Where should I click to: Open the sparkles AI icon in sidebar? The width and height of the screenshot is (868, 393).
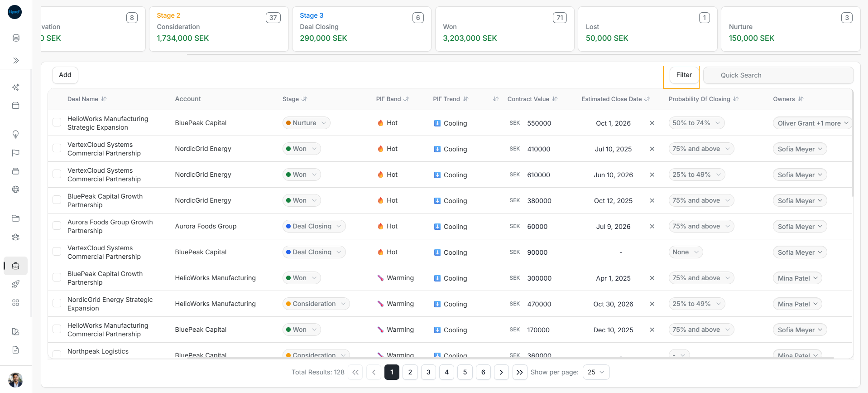[16, 87]
